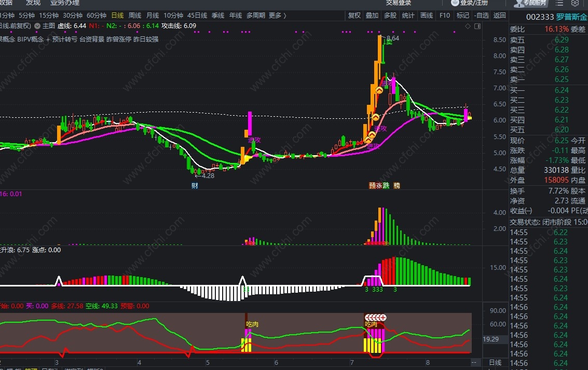The height and width of the screenshot is (370, 588).
Task: Activate the 画线 drawing tool
Action: (427, 16)
